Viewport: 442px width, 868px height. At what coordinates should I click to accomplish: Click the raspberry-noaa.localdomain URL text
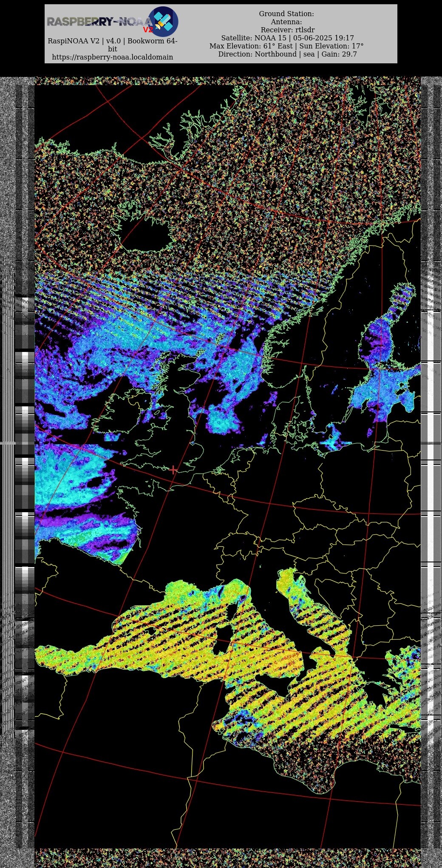(x=113, y=57)
